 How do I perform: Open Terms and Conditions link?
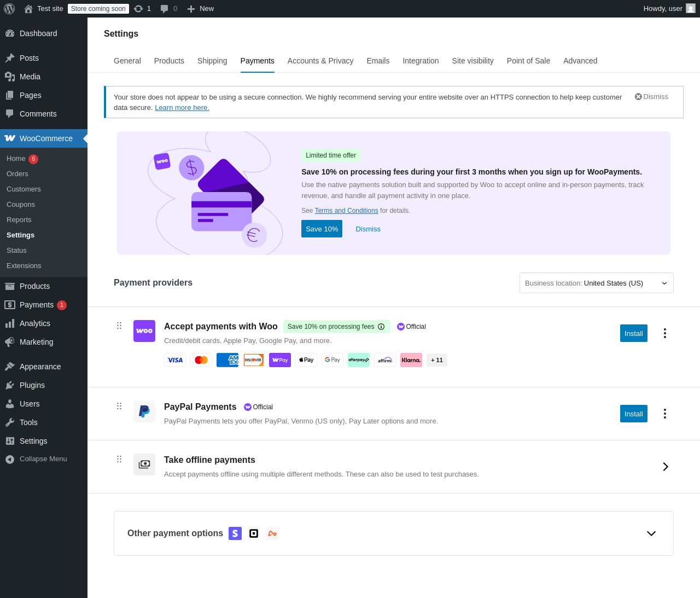(347, 211)
